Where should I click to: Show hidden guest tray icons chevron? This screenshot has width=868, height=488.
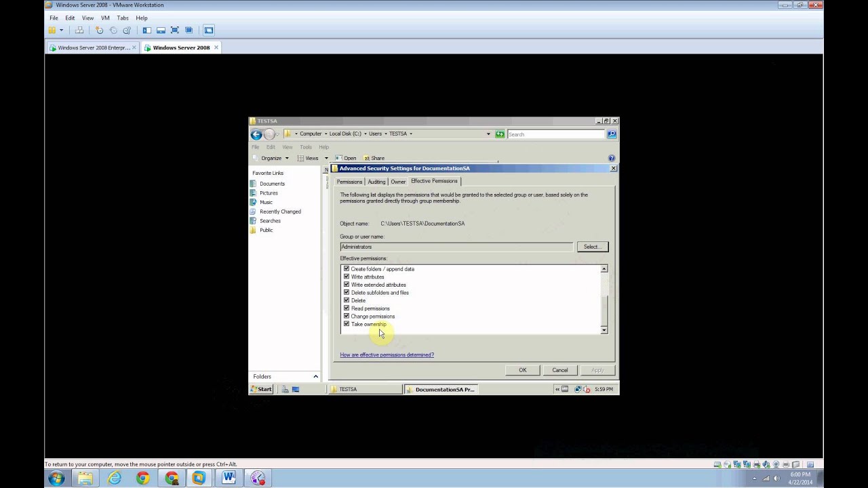pyautogui.click(x=557, y=389)
